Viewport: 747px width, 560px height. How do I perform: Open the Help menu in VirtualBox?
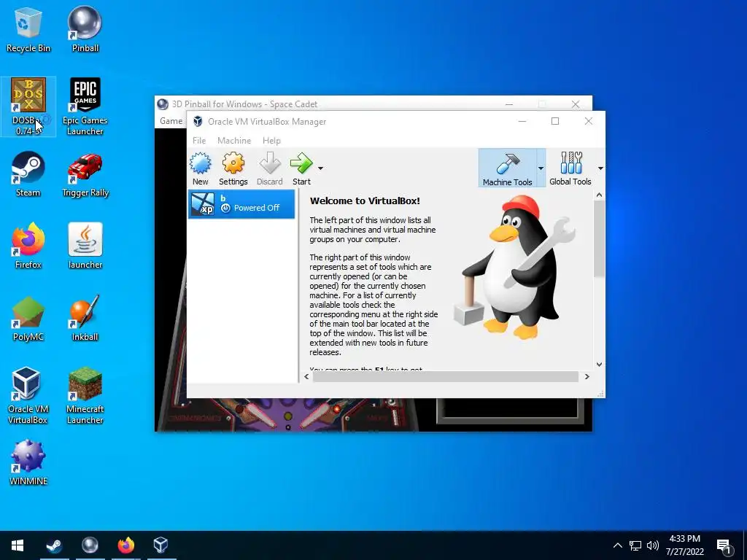tap(271, 141)
